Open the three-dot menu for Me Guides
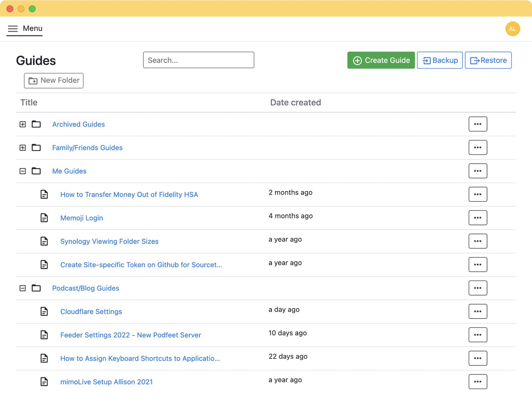The height and width of the screenshot is (404, 532). point(477,171)
